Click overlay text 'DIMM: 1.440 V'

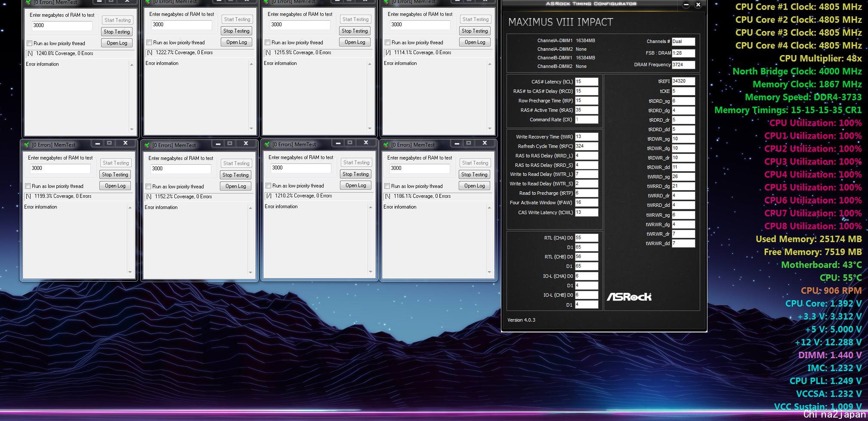coord(830,355)
